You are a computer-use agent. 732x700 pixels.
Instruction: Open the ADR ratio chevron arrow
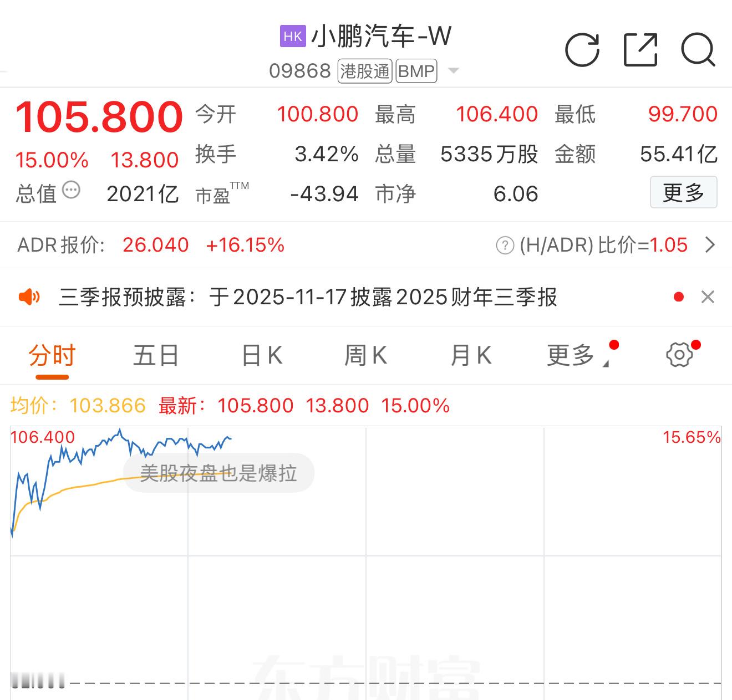(x=710, y=245)
